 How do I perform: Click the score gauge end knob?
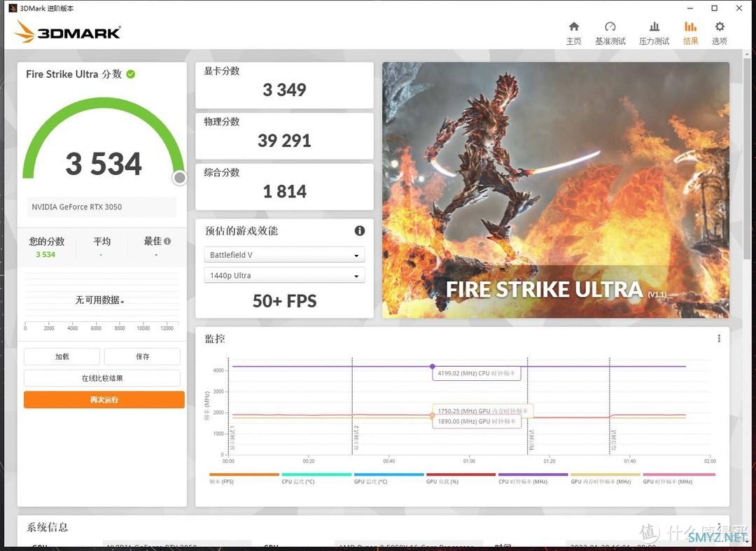179,178
